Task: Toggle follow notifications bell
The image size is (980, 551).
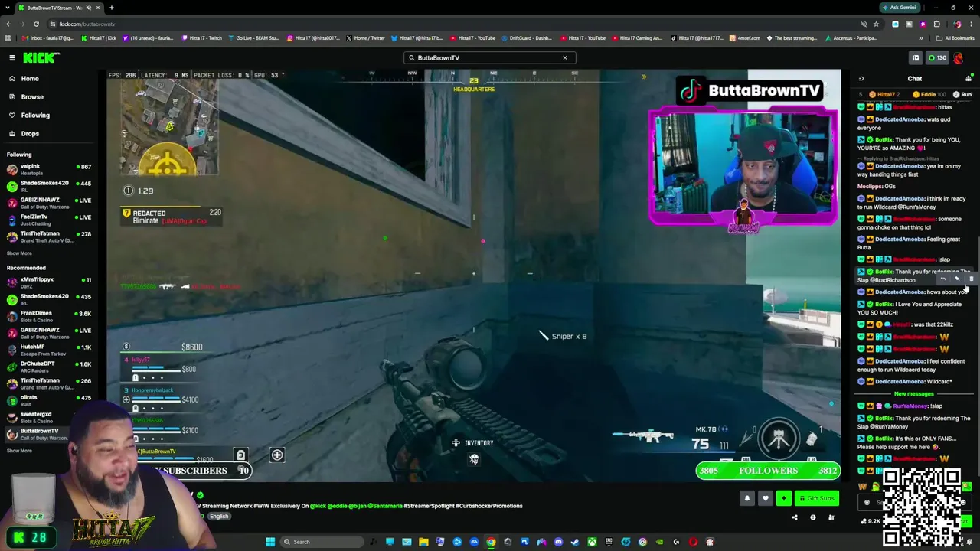Action: (x=747, y=499)
